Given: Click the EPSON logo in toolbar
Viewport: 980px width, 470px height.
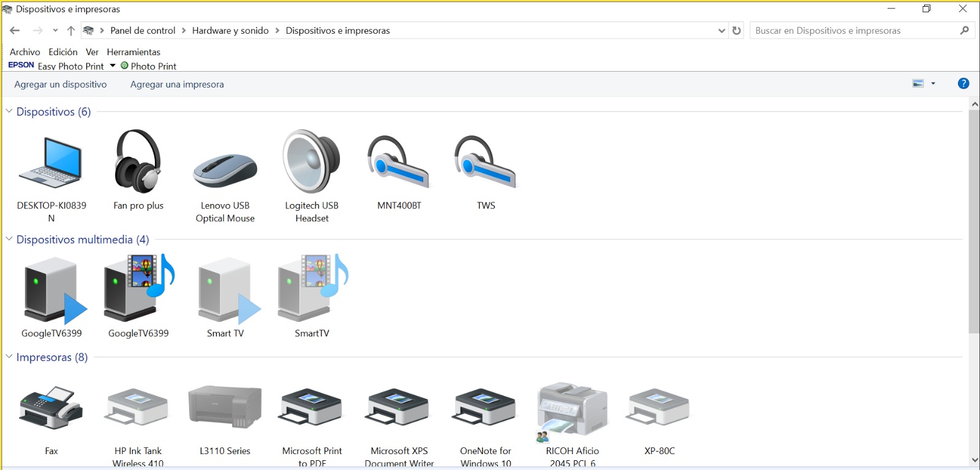Looking at the screenshot, I should [21, 65].
